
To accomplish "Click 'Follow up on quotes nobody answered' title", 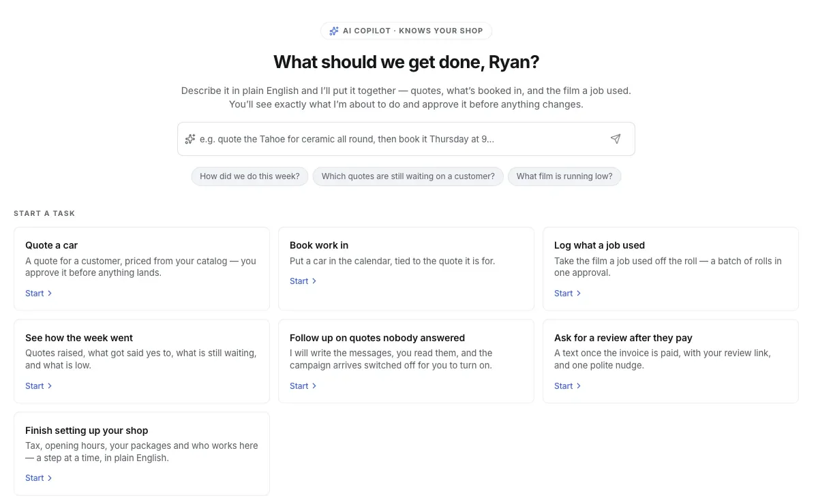I will pyautogui.click(x=377, y=338).
